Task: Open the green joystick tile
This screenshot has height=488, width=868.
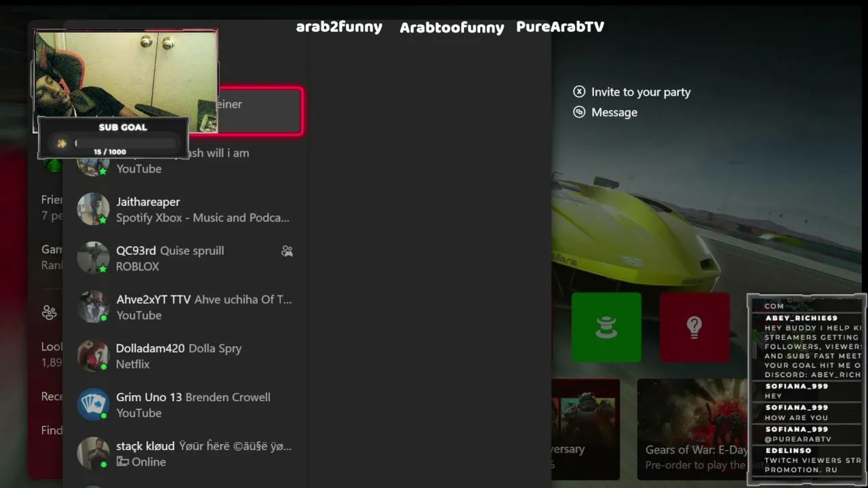Action: click(x=606, y=327)
